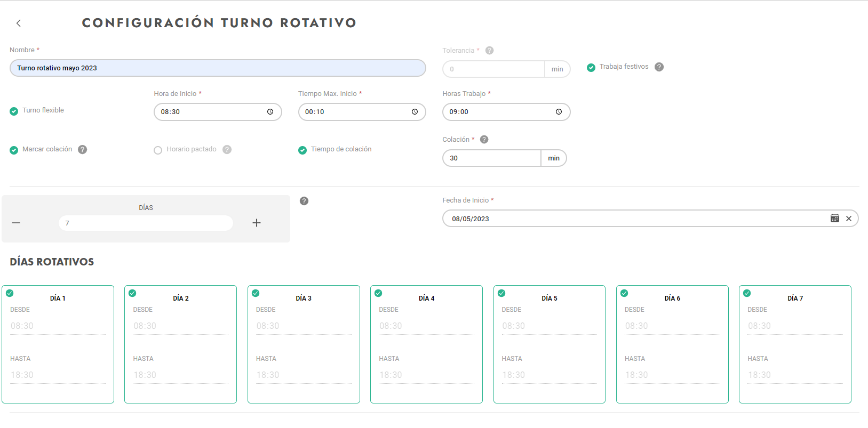
Task: Uncheck Tiempo de colación option
Action: (x=302, y=150)
